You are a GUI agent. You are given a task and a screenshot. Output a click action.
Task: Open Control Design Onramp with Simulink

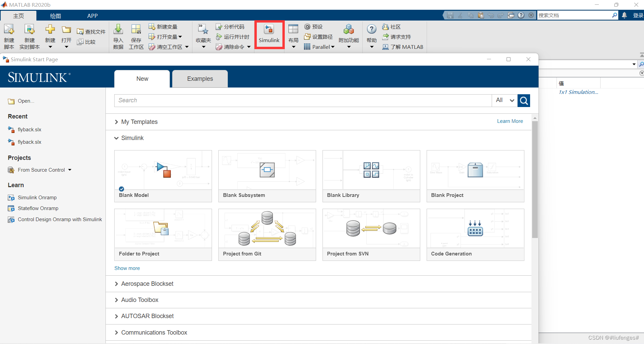55,219
